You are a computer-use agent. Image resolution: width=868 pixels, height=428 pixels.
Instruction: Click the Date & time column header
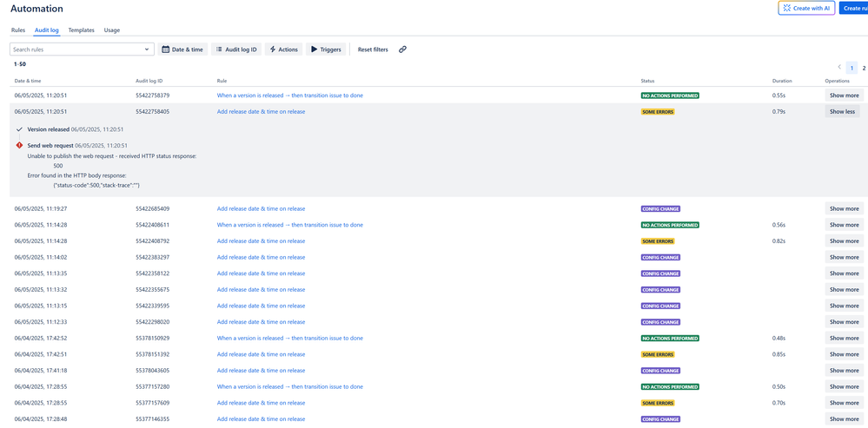click(x=28, y=81)
